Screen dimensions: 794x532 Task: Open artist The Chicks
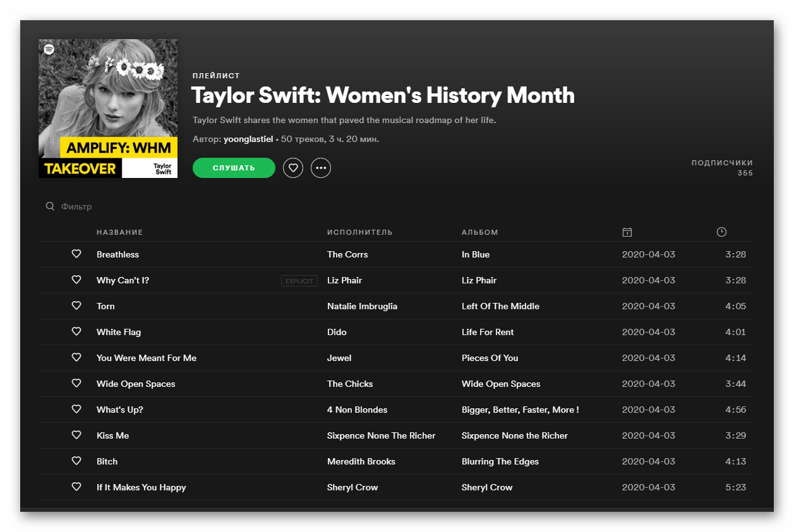350,384
